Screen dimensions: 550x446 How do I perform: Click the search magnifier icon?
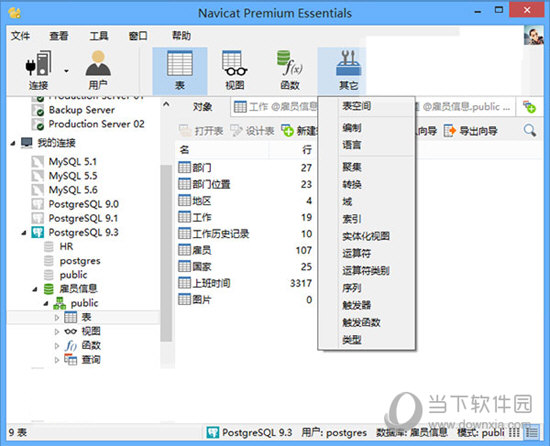[529, 131]
